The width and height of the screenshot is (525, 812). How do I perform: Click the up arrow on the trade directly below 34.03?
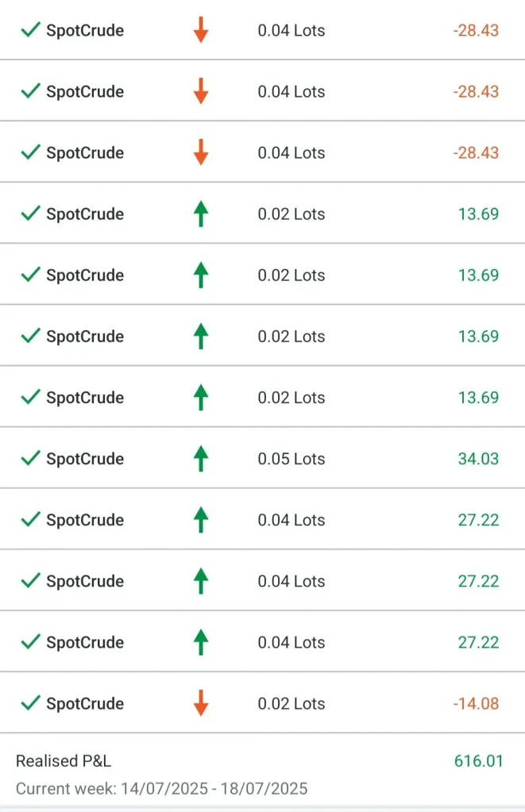click(201, 519)
